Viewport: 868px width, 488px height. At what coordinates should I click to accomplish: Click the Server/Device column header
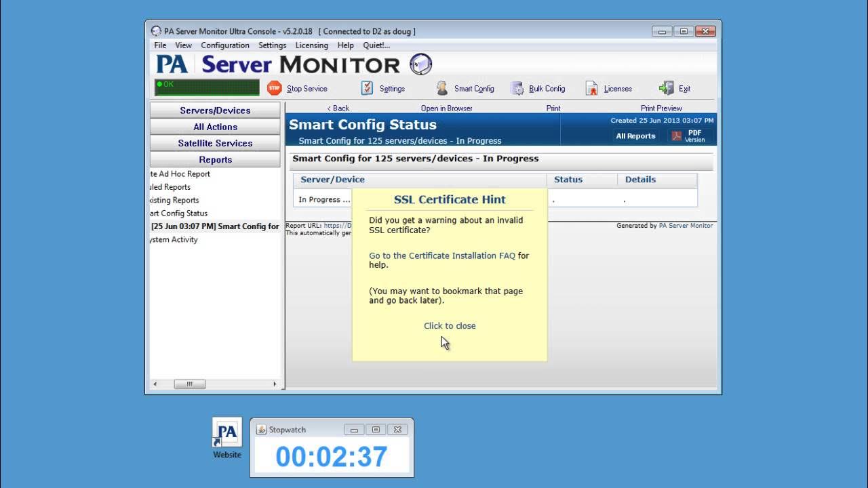pos(420,180)
